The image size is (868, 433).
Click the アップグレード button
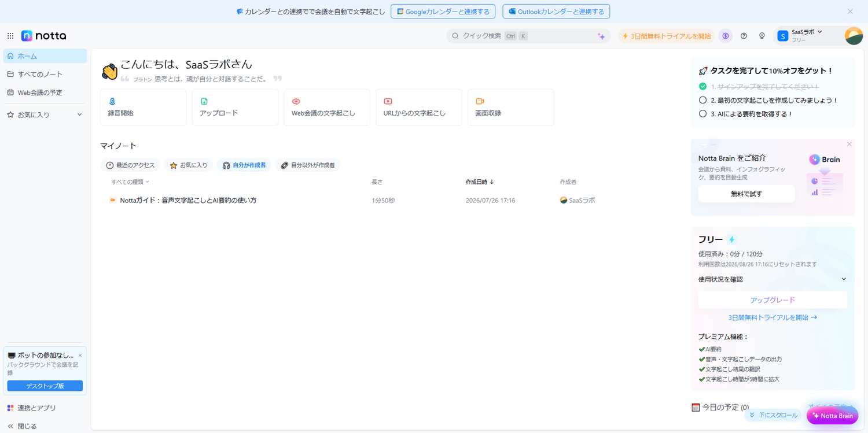click(x=773, y=300)
